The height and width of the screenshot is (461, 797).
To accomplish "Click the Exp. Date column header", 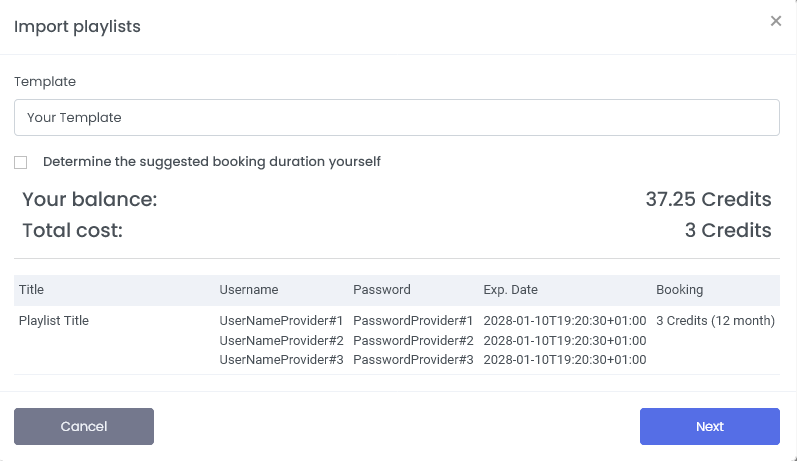I will [510, 290].
